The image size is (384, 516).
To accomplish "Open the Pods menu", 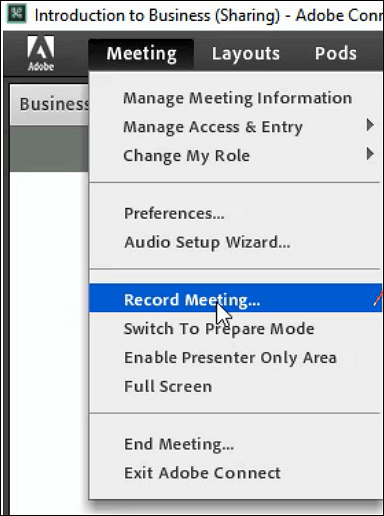I will (x=336, y=54).
